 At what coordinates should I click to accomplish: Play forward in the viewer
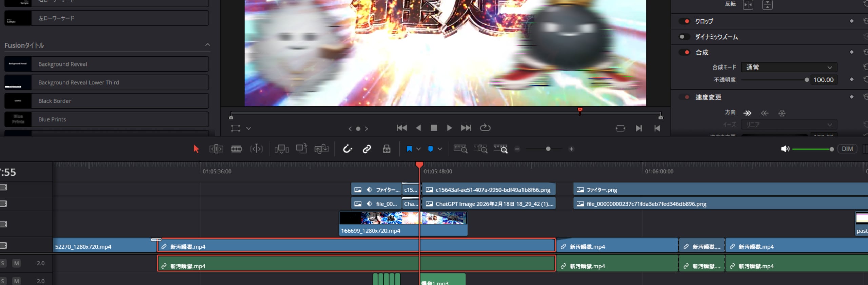click(449, 128)
